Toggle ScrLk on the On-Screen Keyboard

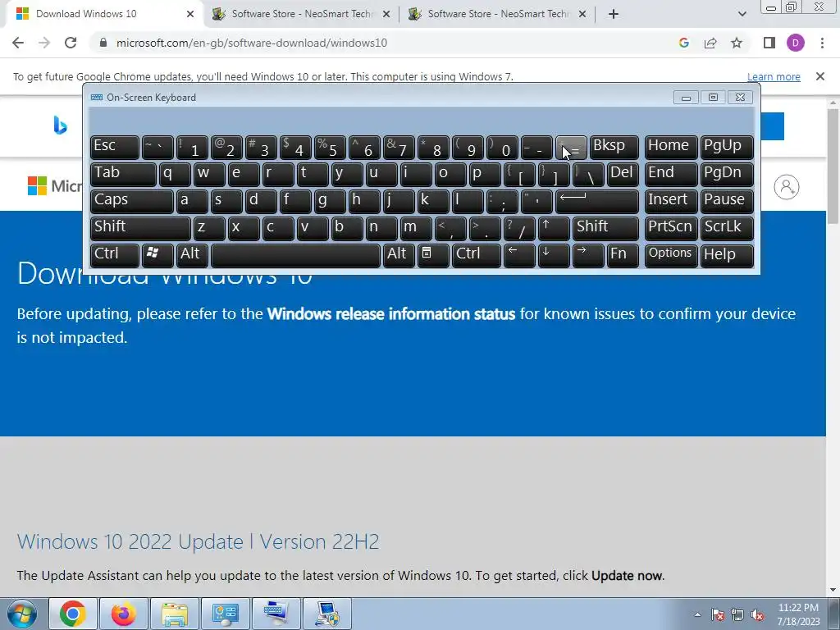(727, 228)
